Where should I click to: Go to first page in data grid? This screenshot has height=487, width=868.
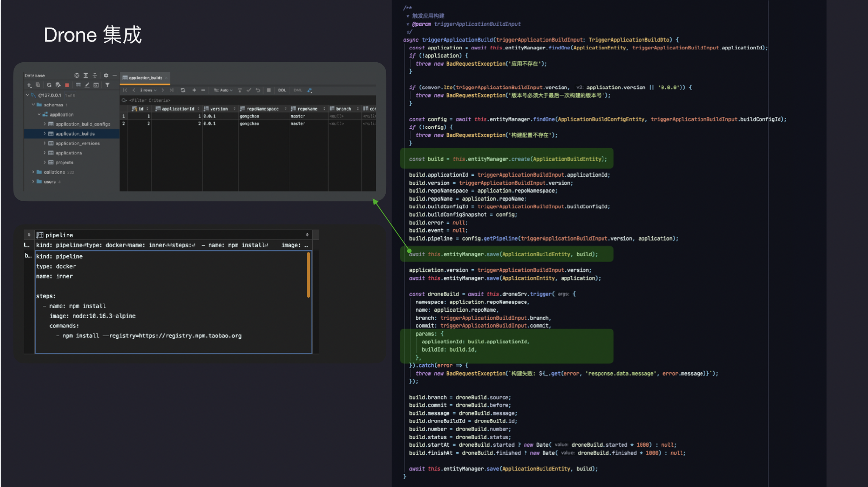pyautogui.click(x=125, y=90)
